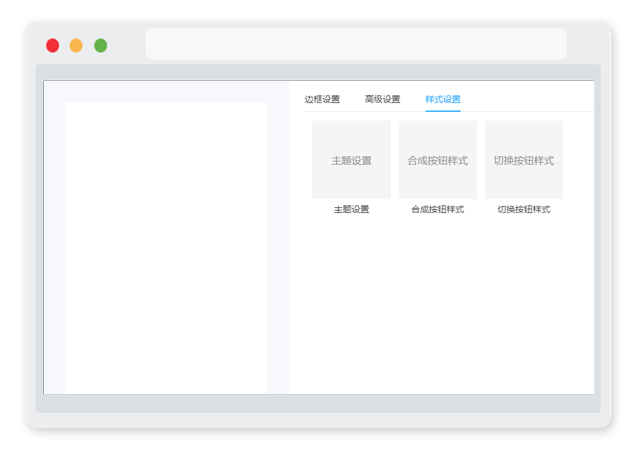Click the yellow minimize window dot

(76, 45)
